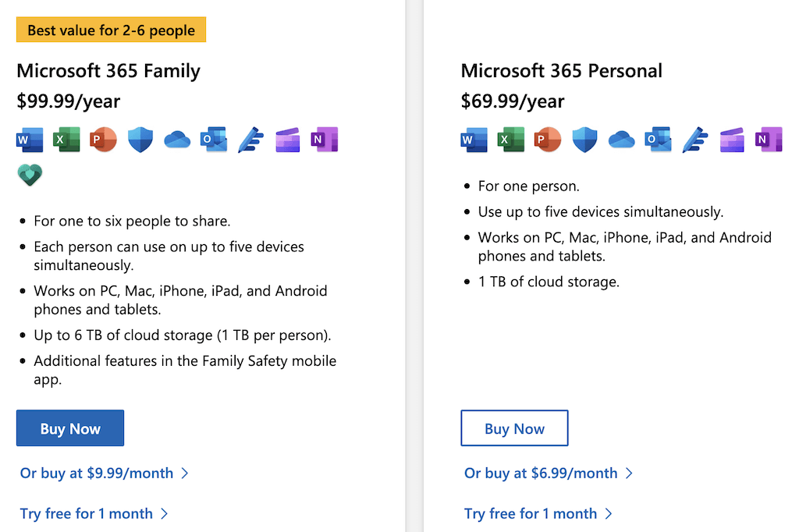This screenshot has height=532, width=799.
Task: Click the Outlook icon in the Personal plan
Action: coord(659,140)
